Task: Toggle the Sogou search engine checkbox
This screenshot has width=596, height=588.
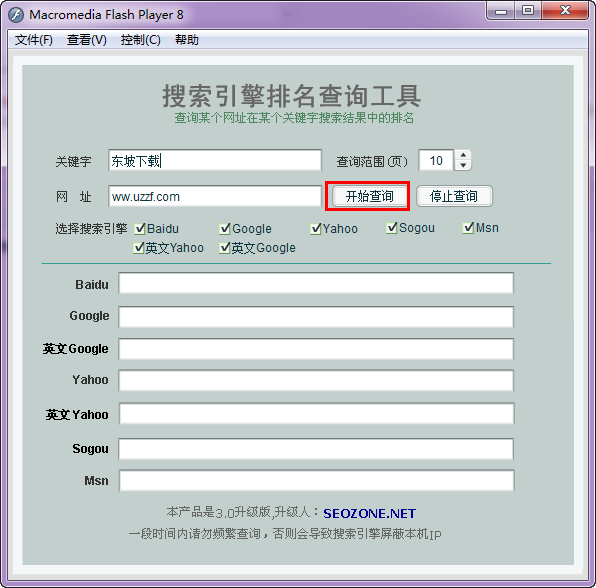Action: pyautogui.click(x=392, y=228)
